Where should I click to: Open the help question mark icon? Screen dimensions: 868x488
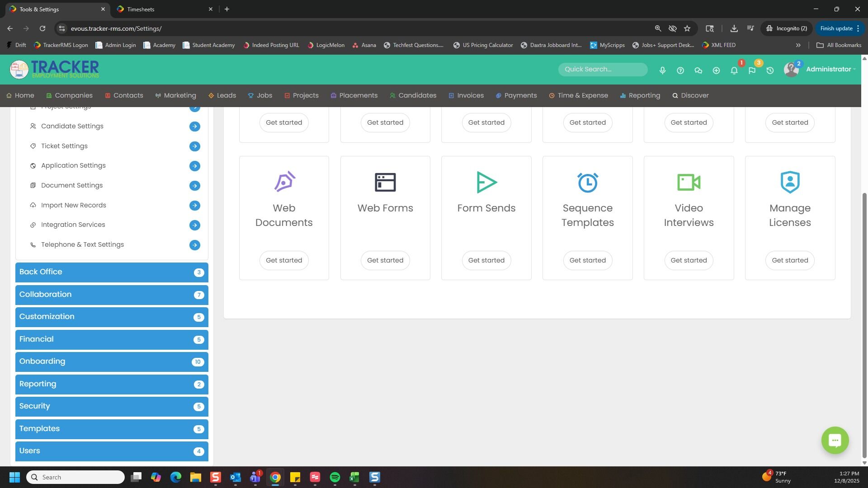(x=680, y=70)
